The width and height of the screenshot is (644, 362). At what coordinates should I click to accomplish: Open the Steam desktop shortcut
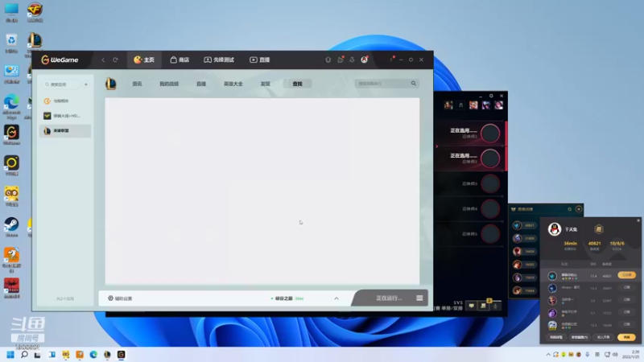11,227
